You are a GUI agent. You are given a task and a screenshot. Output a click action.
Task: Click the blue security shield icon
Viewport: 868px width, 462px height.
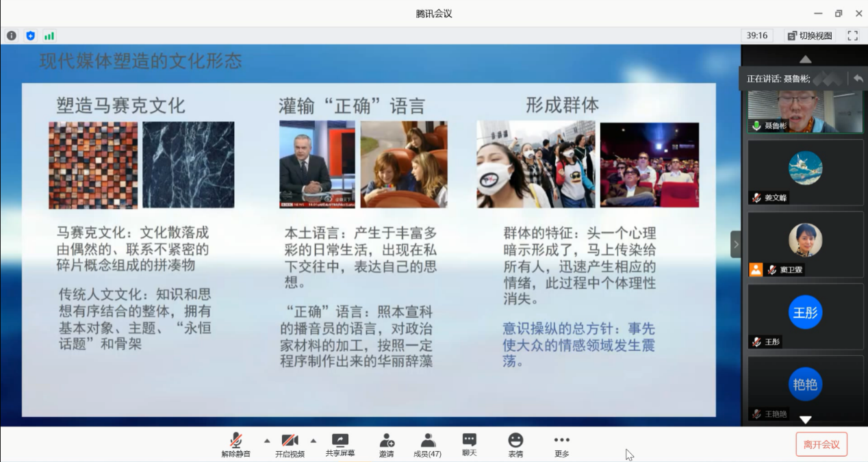[x=30, y=36]
